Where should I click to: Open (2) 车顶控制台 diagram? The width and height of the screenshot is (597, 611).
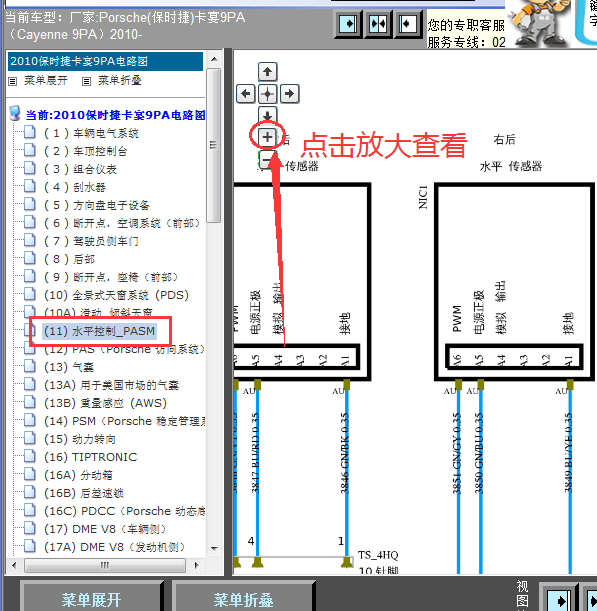click(86, 151)
